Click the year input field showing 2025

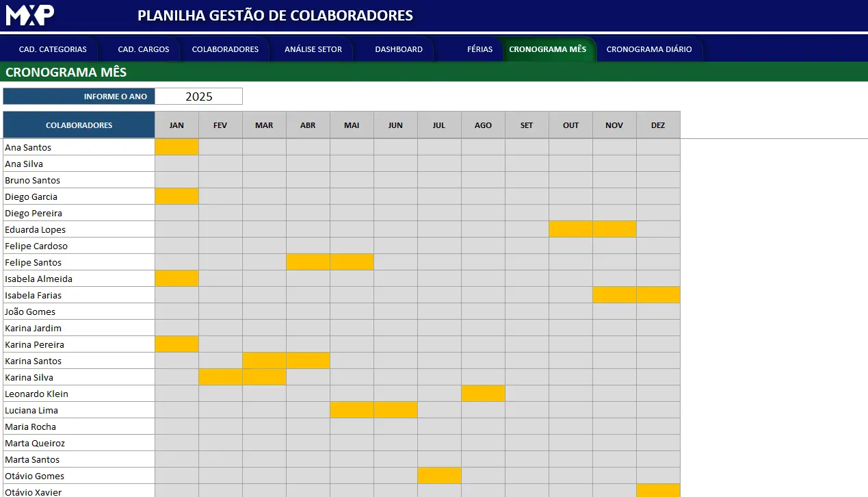199,97
